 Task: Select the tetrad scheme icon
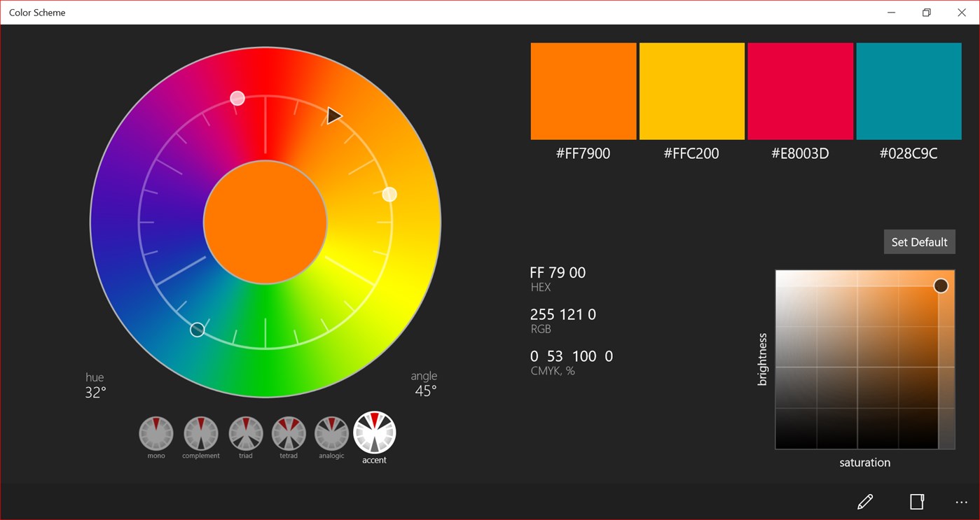288,432
